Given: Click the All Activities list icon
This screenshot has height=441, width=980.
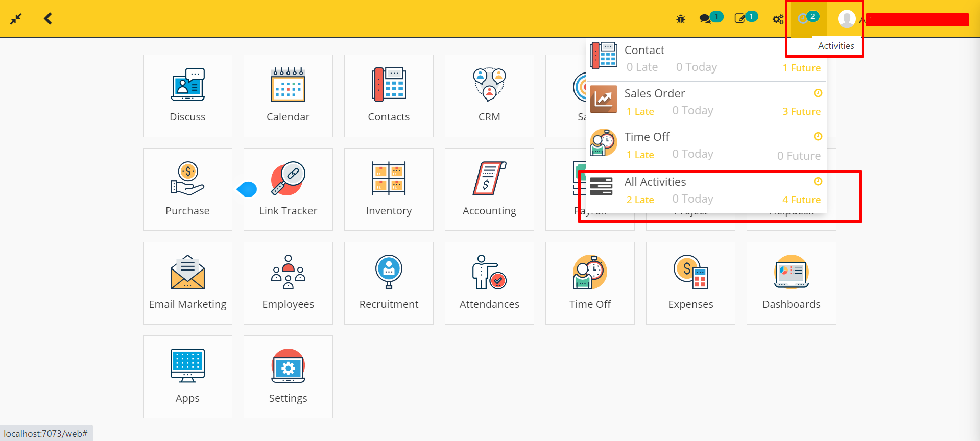Looking at the screenshot, I should point(601,186).
